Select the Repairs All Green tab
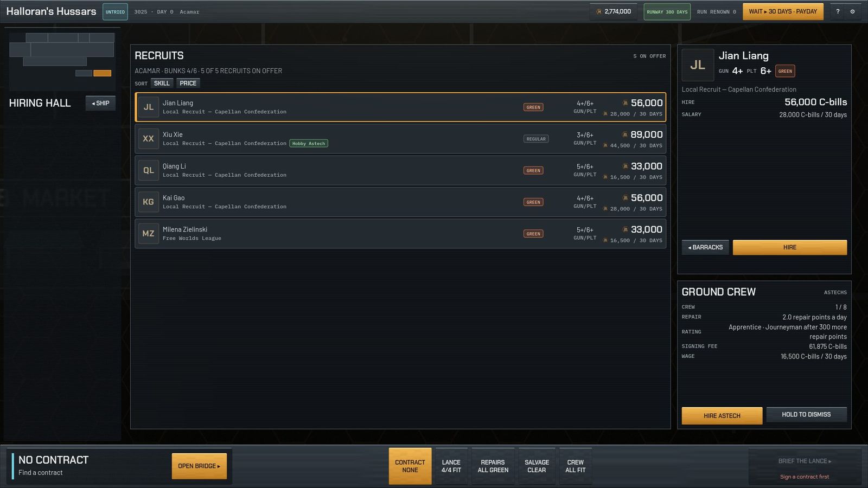Viewport: 868px width, 488px height. 493,466
